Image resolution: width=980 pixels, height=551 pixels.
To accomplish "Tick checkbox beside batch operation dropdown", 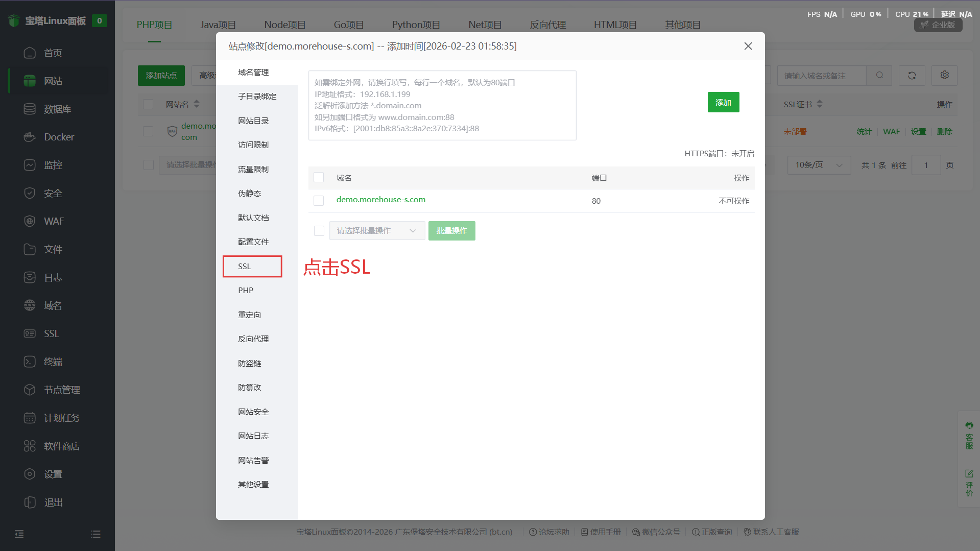I will [x=319, y=231].
